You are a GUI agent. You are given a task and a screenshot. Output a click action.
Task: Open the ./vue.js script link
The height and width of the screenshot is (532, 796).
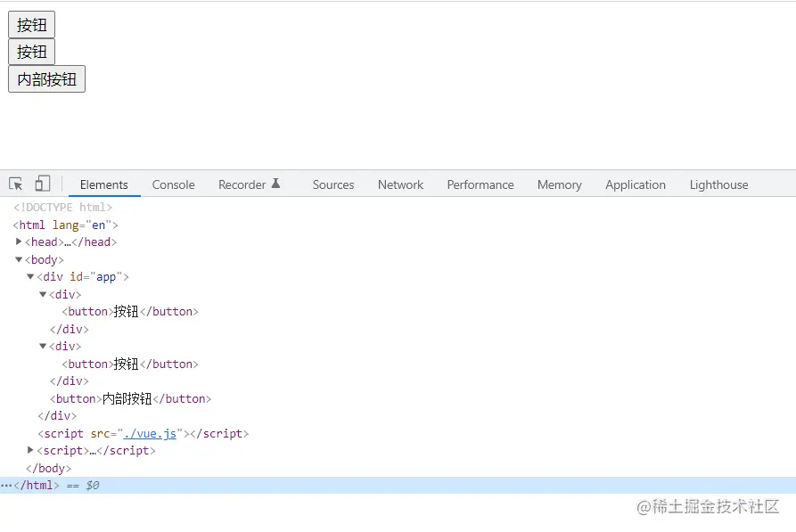coord(150,433)
